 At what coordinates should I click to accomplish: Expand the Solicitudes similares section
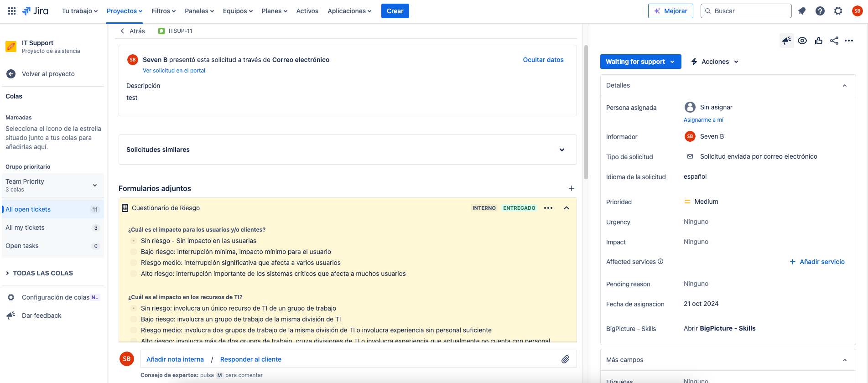(x=562, y=150)
